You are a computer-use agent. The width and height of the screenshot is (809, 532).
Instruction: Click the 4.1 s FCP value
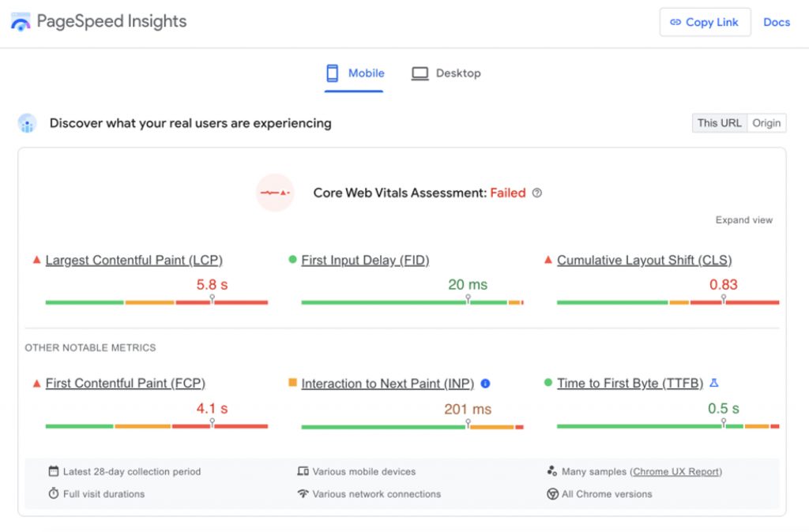point(212,409)
